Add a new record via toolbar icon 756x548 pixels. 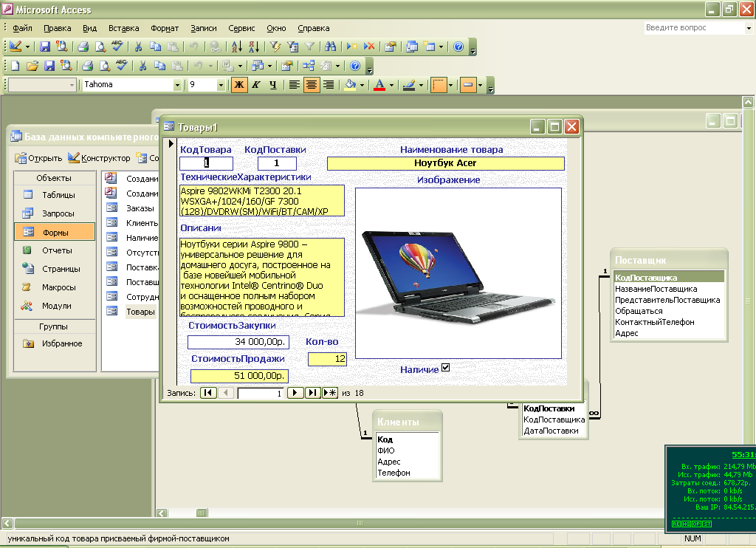pyautogui.click(x=352, y=47)
